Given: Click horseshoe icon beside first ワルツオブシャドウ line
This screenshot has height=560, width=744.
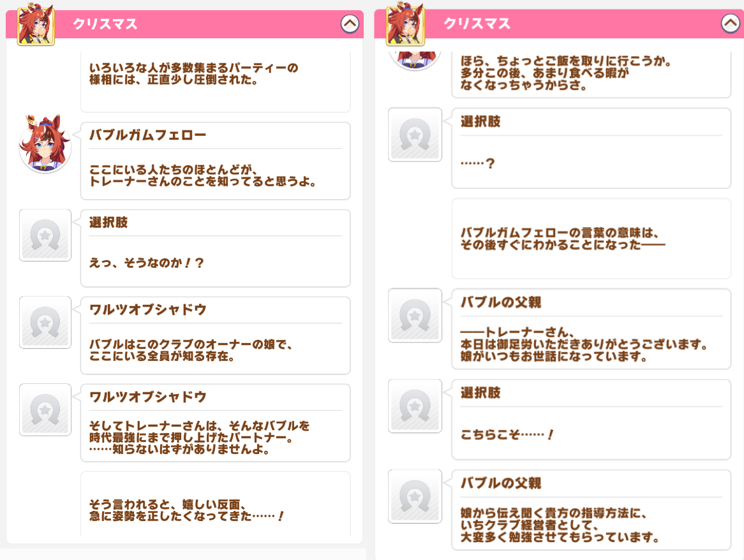Looking at the screenshot, I should (45, 323).
